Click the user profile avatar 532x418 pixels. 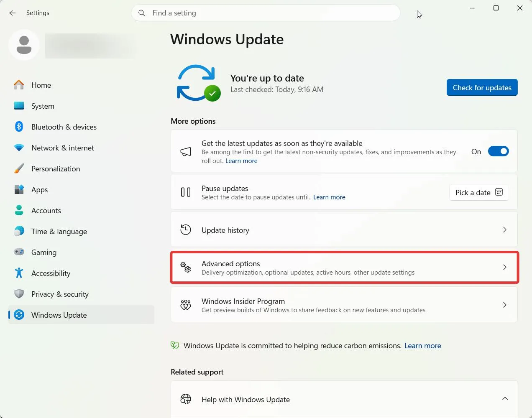pos(24,45)
